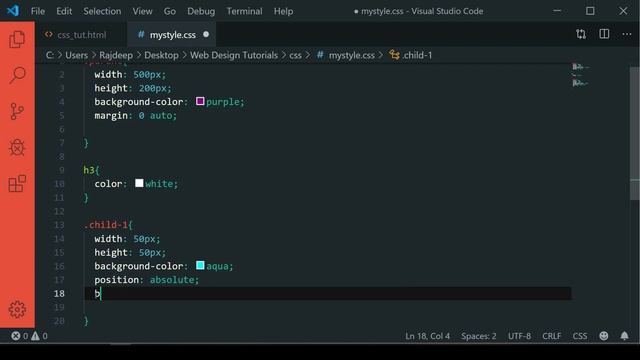Click the .child-1 selector text
Viewport: 640px width, 360px height.
click(x=106, y=225)
